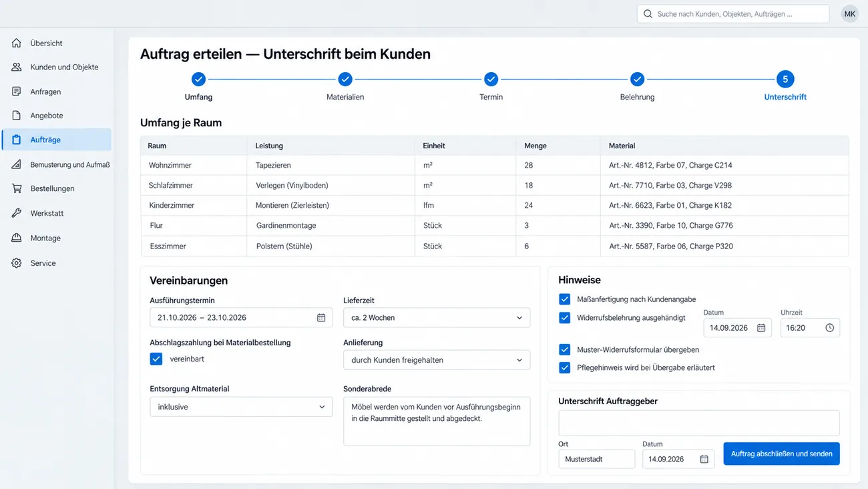Click the Uhrzeit field showing 16:20

pyautogui.click(x=810, y=328)
